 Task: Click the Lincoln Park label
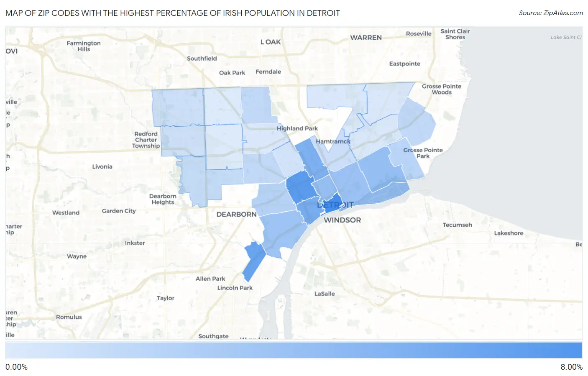pos(235,288)
